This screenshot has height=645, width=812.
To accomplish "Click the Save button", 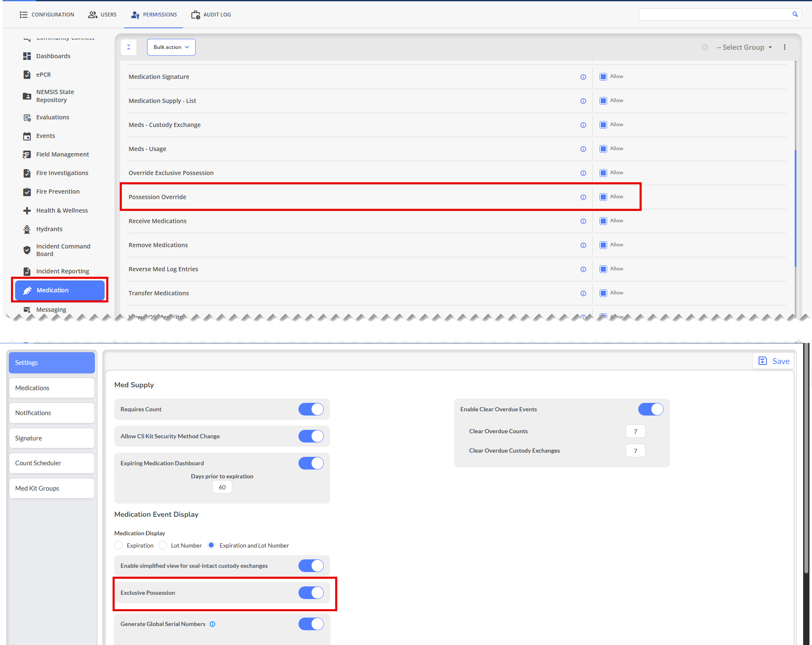I will point(774,361).
